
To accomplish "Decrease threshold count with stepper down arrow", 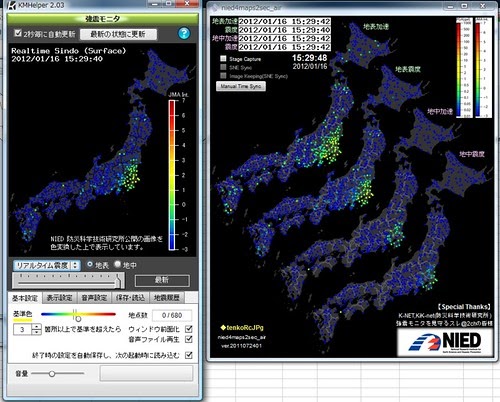I will click(36, 332).
